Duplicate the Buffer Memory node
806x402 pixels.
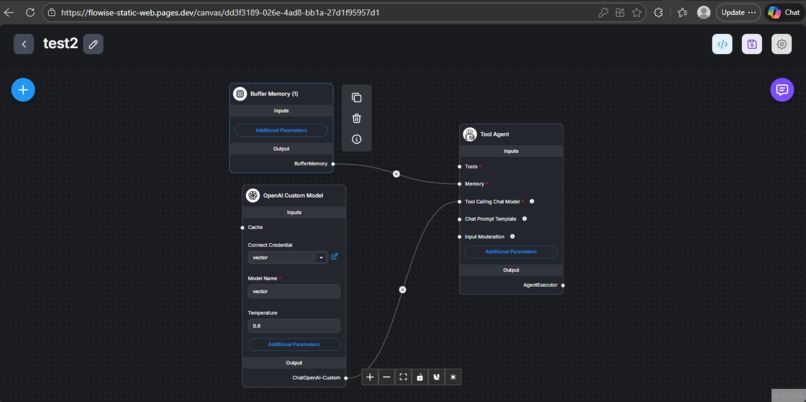(x=357, y=98)
